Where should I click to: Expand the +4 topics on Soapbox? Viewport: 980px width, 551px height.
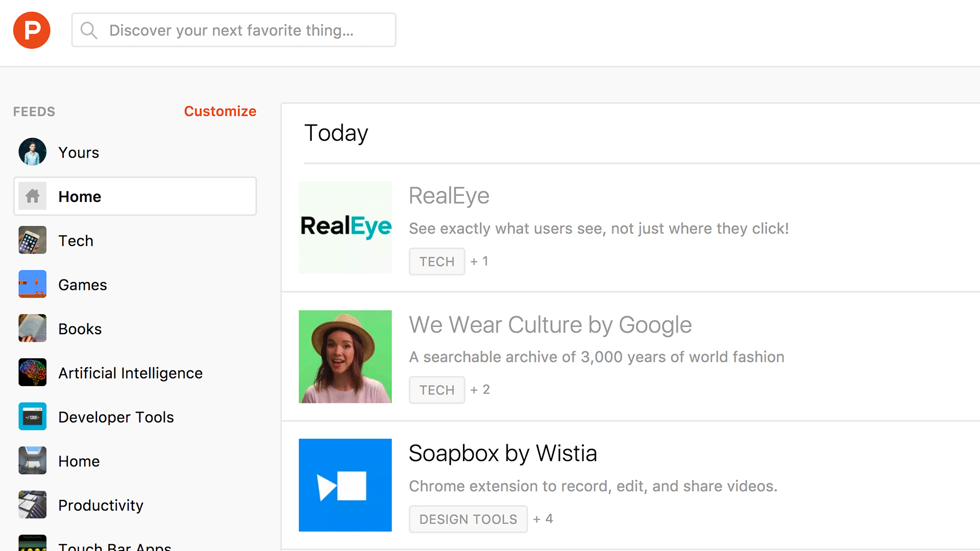(543, 519)
